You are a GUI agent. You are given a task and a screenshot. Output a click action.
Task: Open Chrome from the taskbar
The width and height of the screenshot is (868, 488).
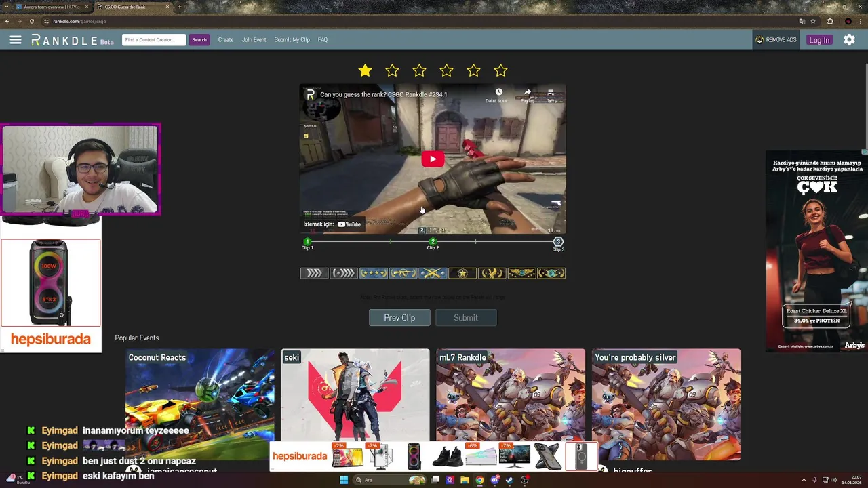(479, 480)
